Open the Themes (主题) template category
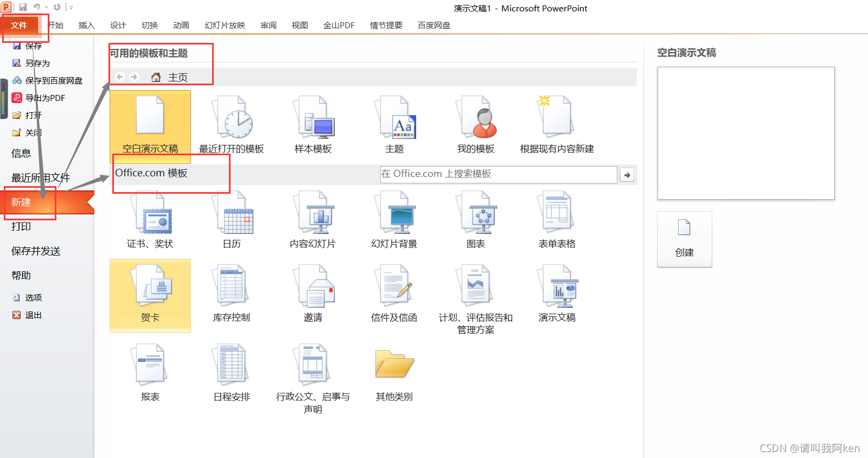 click(394, 124)
